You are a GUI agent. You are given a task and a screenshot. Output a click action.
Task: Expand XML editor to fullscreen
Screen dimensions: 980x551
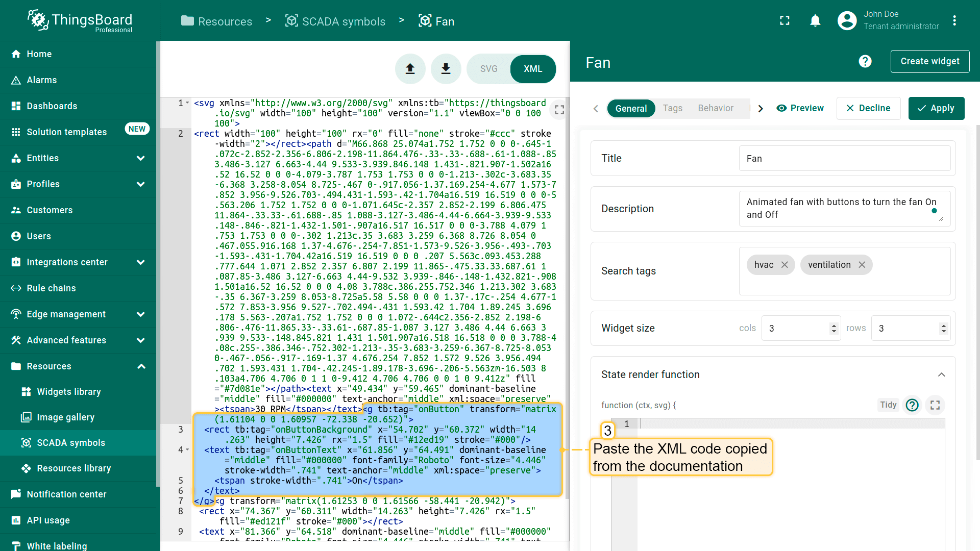559,110
